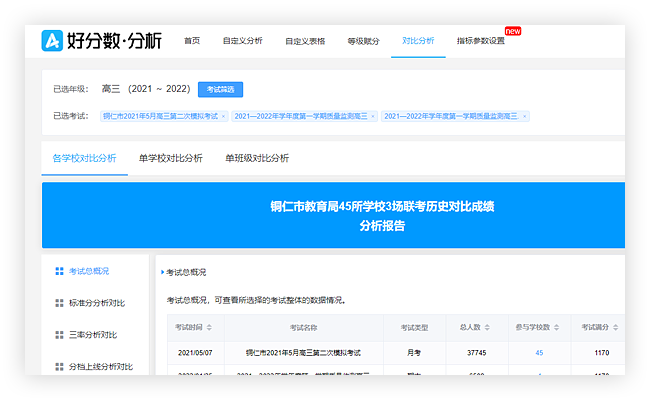650x400 pixels.
Task: Select 三率分析对比 in the left sidebar
Action: 93,335
